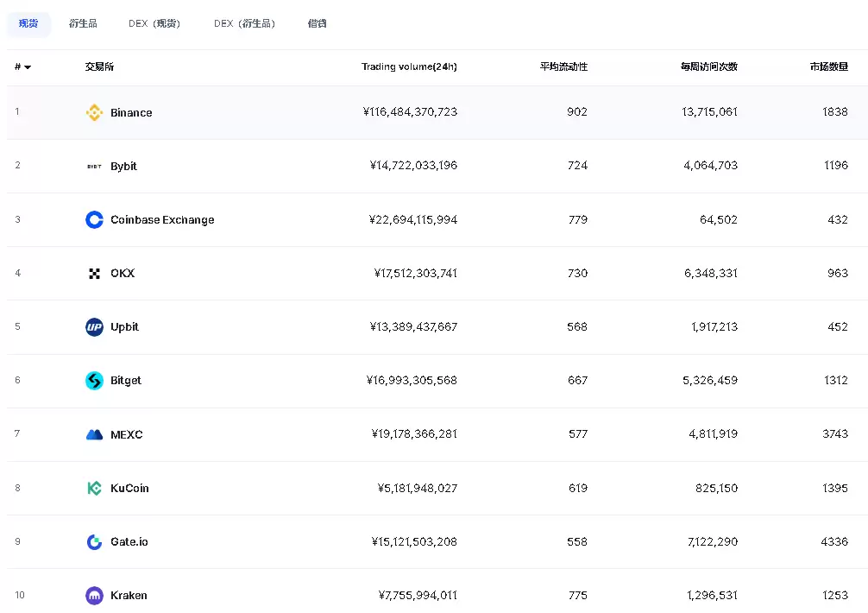Open the DEX（衍生品）tab
The width and height of the screenshot is (868, 613).
(x=245, y=23)
